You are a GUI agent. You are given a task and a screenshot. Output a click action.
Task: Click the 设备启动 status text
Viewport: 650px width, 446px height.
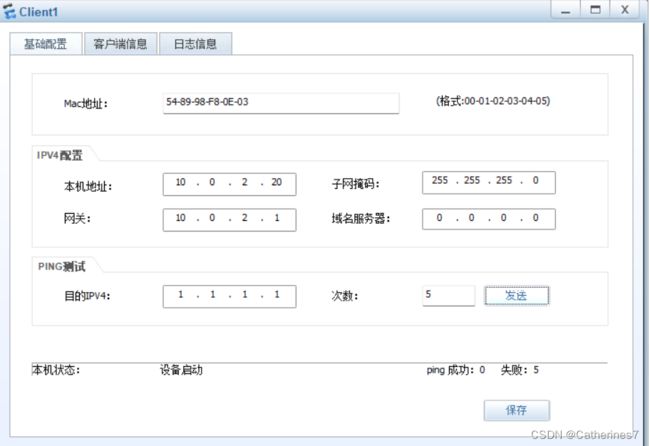pyautogui.click(x=181, y=370)
